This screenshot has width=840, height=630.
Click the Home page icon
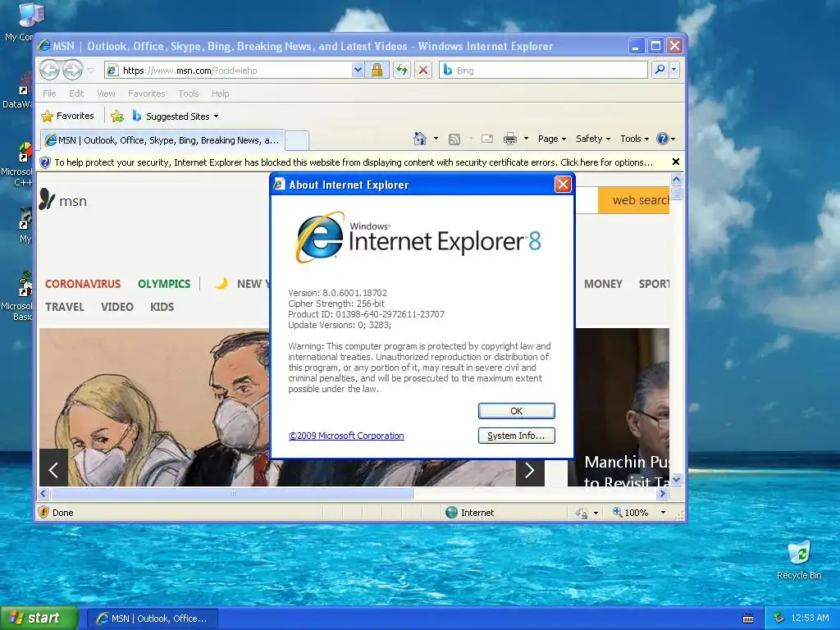[420, 139]
